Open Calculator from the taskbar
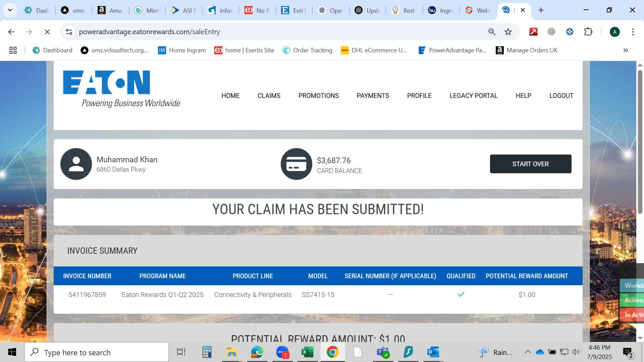644x362 pixels. point(207,352)
